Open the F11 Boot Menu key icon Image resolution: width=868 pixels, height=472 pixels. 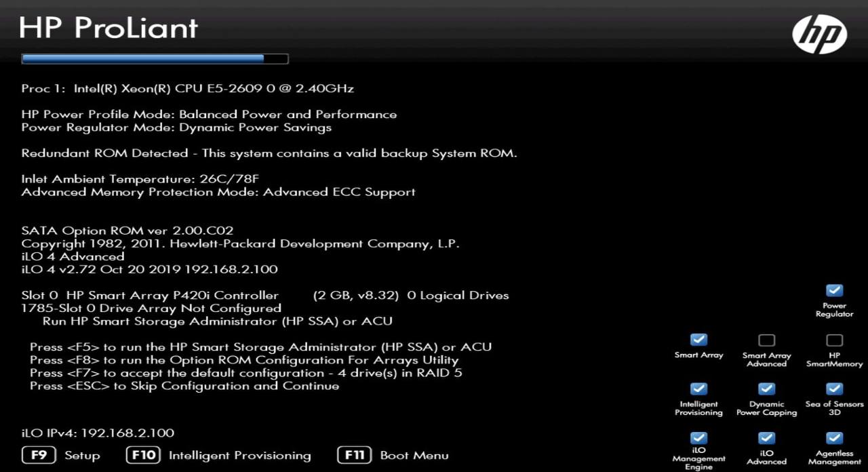pyautogui.click(x=354, y=455)
